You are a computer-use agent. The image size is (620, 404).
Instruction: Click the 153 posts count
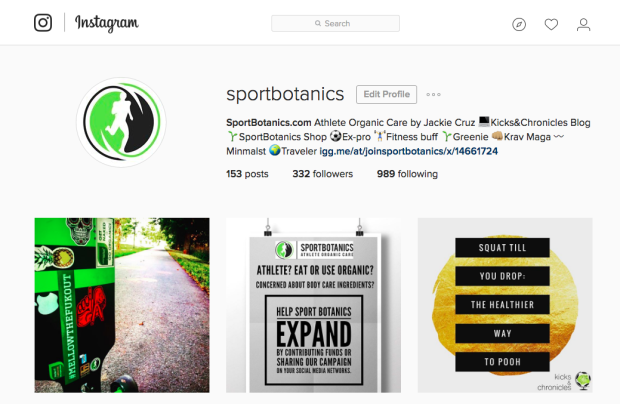pyautogui.click(x=247, y=174)
